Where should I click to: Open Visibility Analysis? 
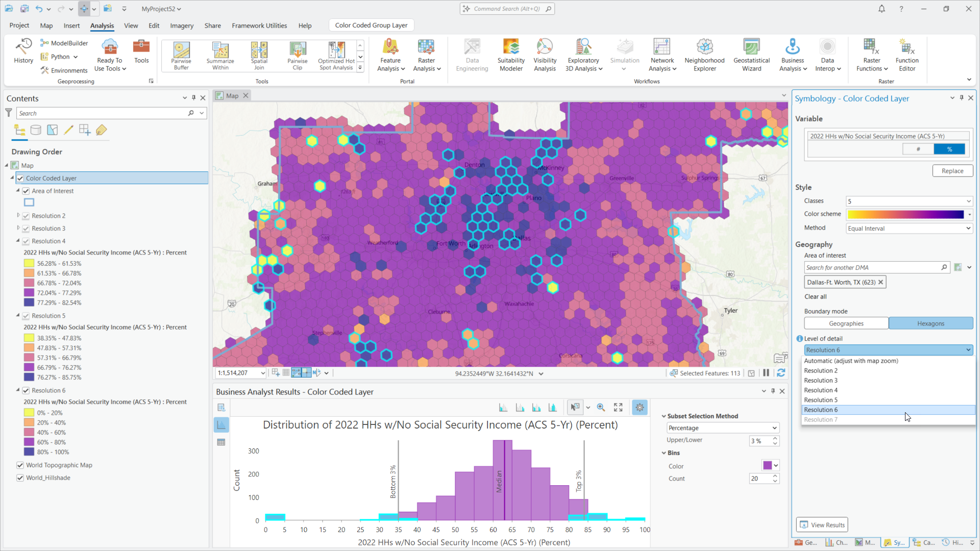click(545, 56)
